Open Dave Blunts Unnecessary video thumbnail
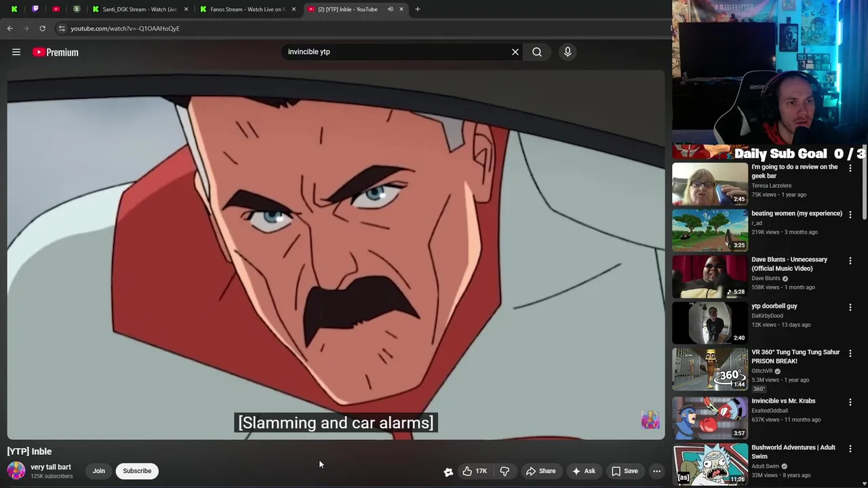The image size is (868, 488). [x=710, y=277]
